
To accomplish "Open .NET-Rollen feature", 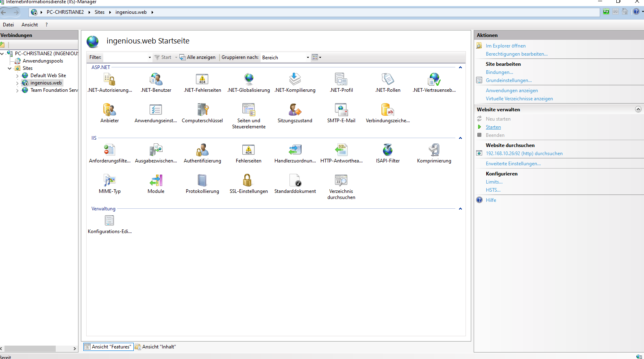I will pos(387,83).
